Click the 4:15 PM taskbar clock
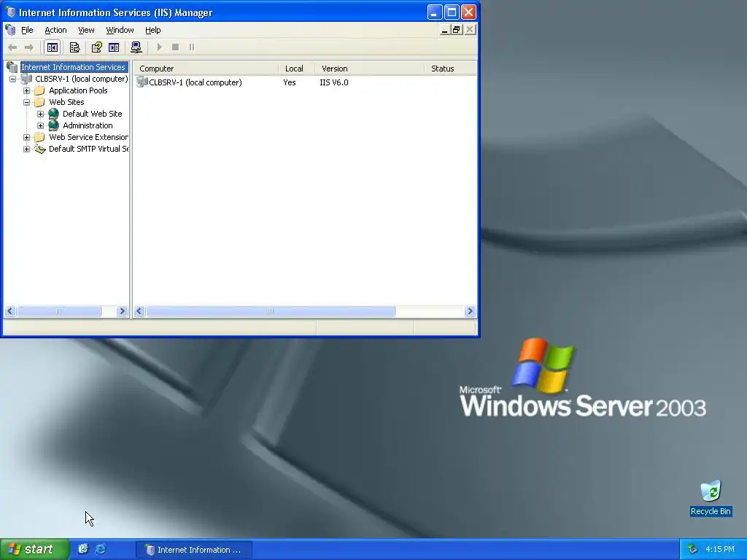The image size is (747, 560). (720, 550)
